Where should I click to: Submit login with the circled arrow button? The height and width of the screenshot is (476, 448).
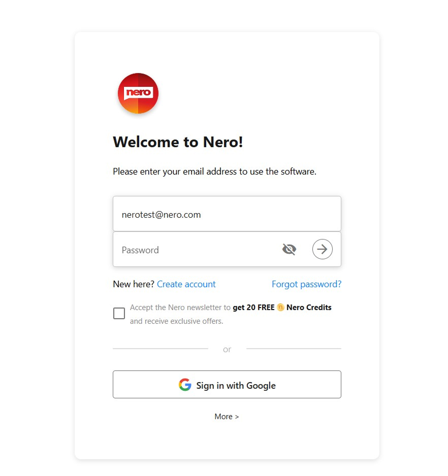[322, 249]
